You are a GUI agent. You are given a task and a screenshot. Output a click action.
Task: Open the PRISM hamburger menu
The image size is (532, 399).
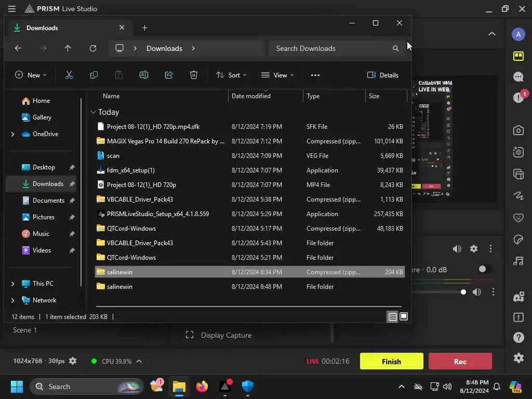pyautogui.click(x=12, y=8)
